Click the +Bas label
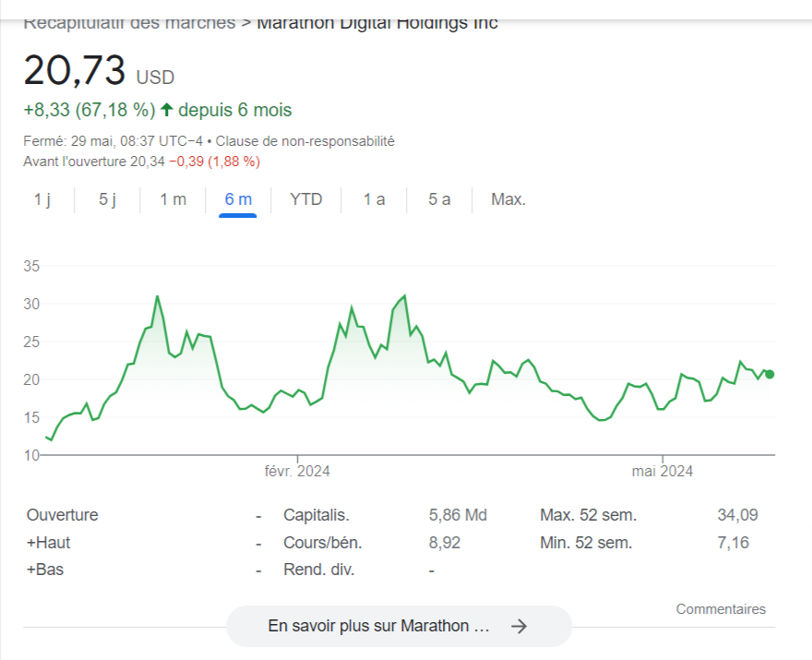Screen dimensions: 812x660 point(45,570)
